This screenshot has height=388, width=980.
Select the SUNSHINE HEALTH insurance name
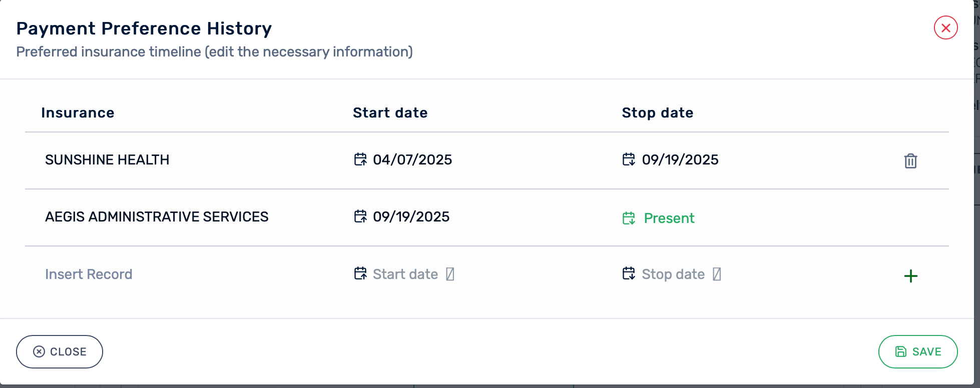[x=107, y=160]
